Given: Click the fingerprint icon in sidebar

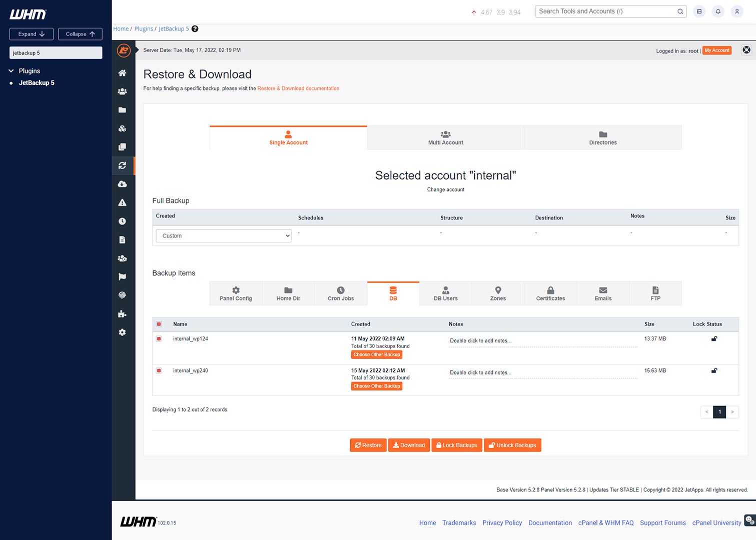Looking at the screenshot, I should [122, 295].
